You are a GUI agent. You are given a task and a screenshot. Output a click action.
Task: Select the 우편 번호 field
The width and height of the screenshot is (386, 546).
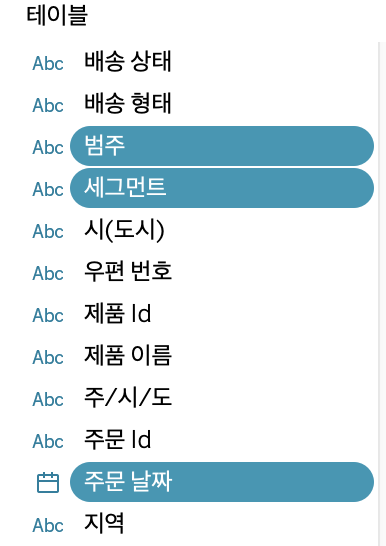coord(222,272)
